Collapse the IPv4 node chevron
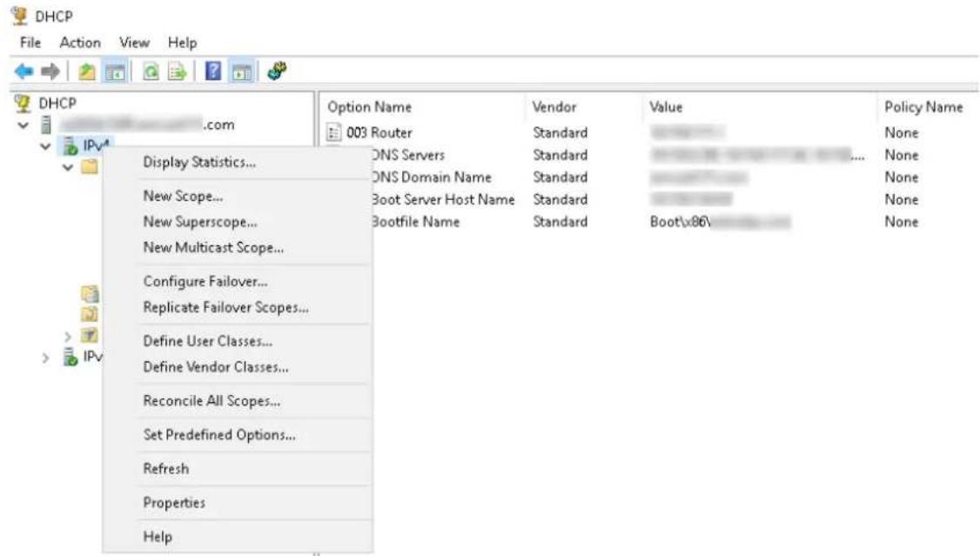This screenshot has width=980, height=556. (x=45, y=146)
